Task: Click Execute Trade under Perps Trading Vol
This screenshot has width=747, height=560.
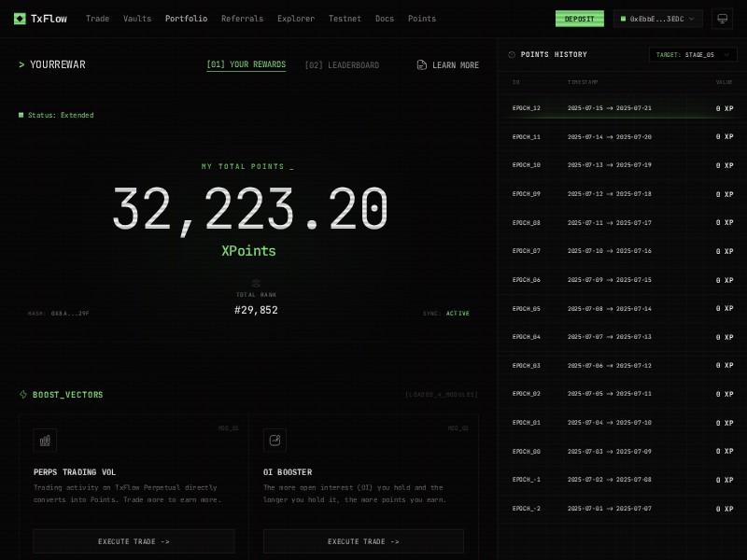Action: pos(134,541)
